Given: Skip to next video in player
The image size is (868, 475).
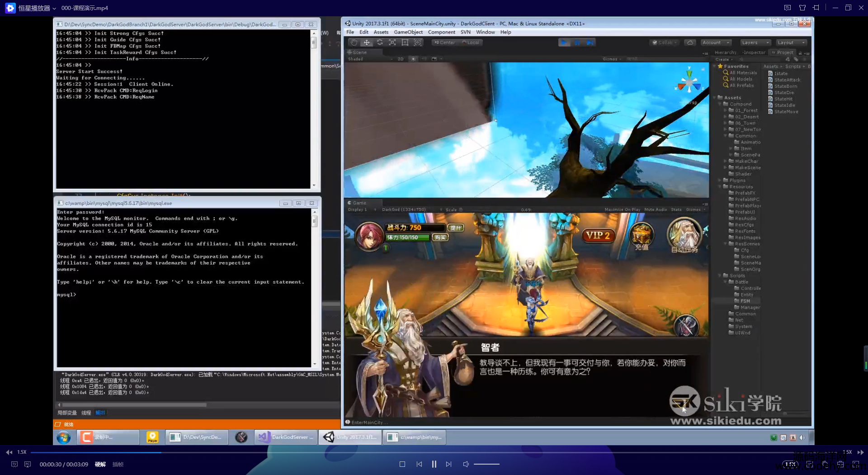Looking at the screenshot, I should pos(448,464).
